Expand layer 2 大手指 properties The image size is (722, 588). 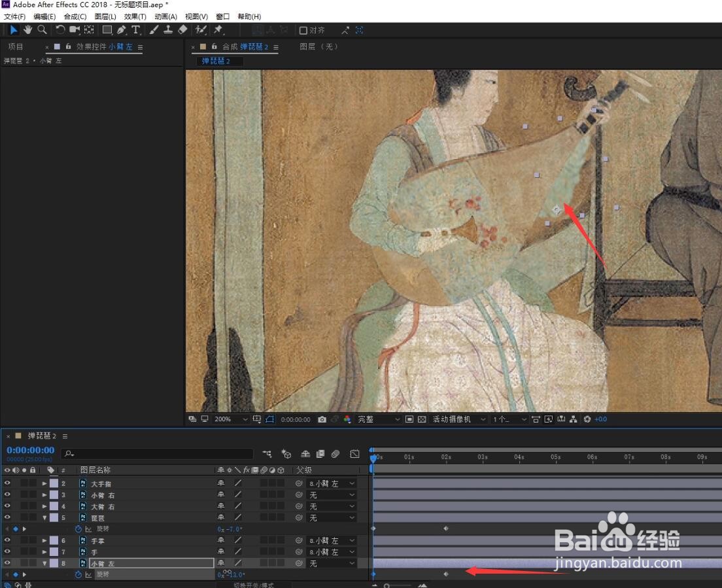tap(44, 483)
